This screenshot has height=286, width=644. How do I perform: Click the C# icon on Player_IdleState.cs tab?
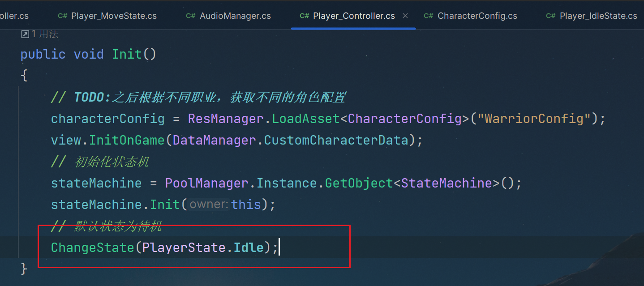(x=551, y=16)
